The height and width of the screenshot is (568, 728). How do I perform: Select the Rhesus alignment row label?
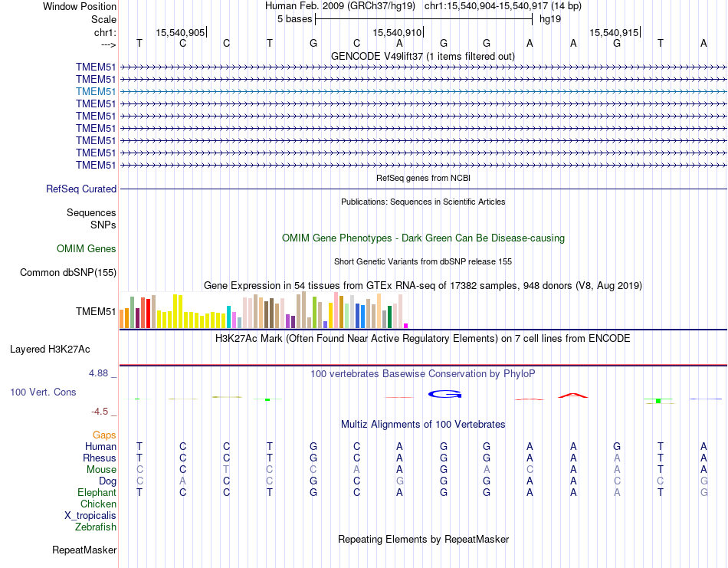pyautogui.click(x=100, y=458)
